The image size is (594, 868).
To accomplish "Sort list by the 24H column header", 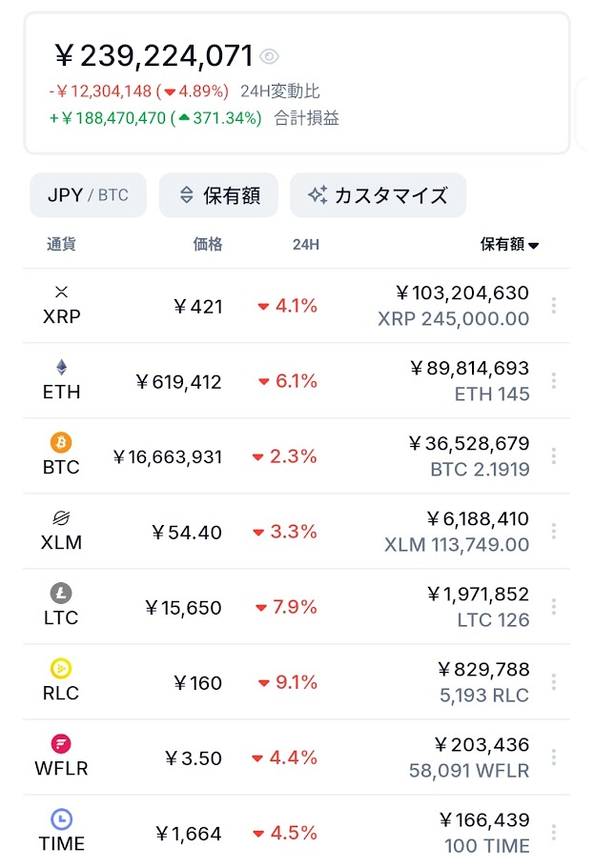I will click(305, 245).
